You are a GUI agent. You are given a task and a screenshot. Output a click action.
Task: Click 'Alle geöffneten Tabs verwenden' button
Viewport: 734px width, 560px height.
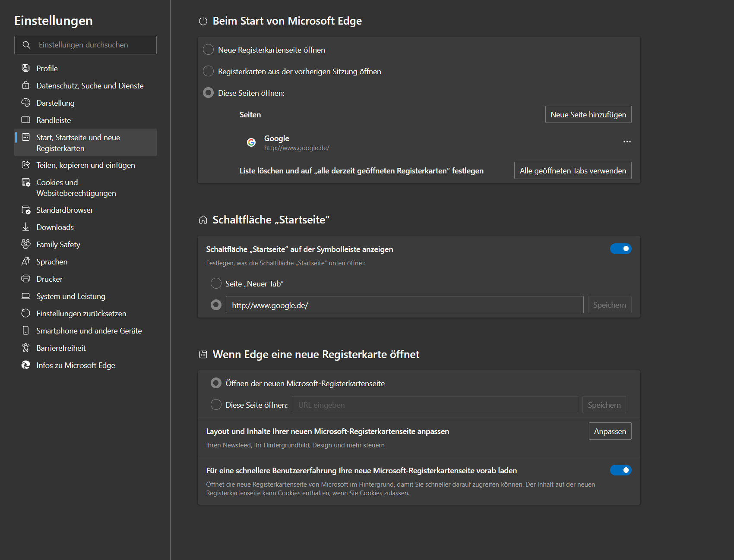pos(573,171)
